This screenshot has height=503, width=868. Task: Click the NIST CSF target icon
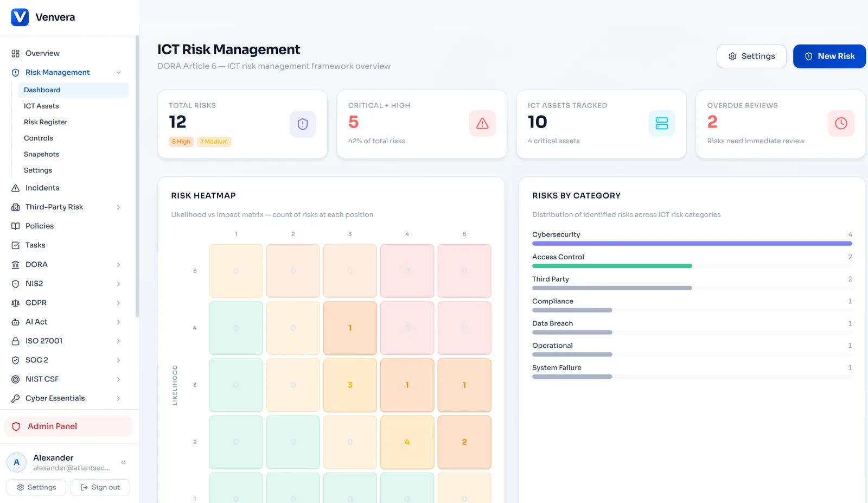[x=16, y=379]
